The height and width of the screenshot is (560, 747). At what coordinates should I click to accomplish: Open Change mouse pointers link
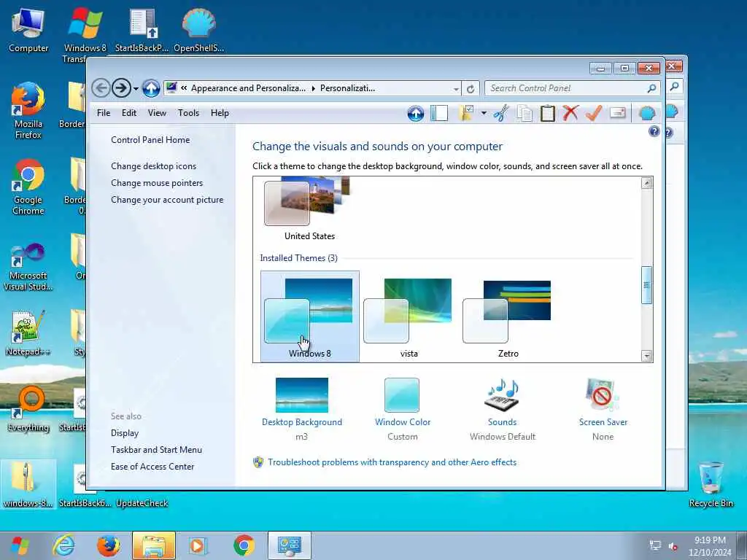[157, 183]
